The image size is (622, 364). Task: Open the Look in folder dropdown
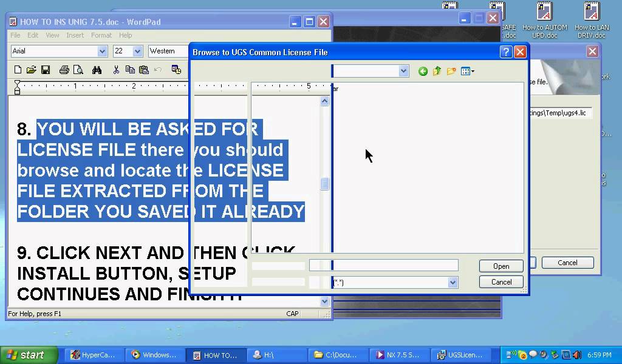pyautogui.click(x=403, y=72)
